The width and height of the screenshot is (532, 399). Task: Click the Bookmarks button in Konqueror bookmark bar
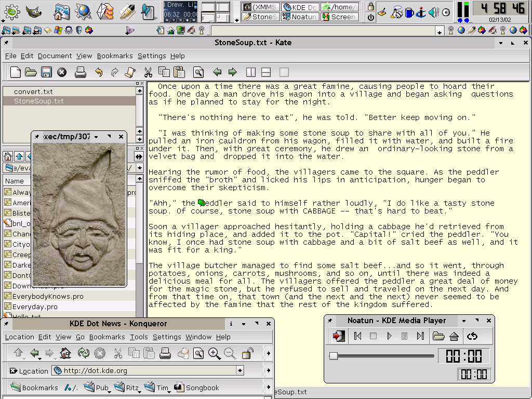34,388
